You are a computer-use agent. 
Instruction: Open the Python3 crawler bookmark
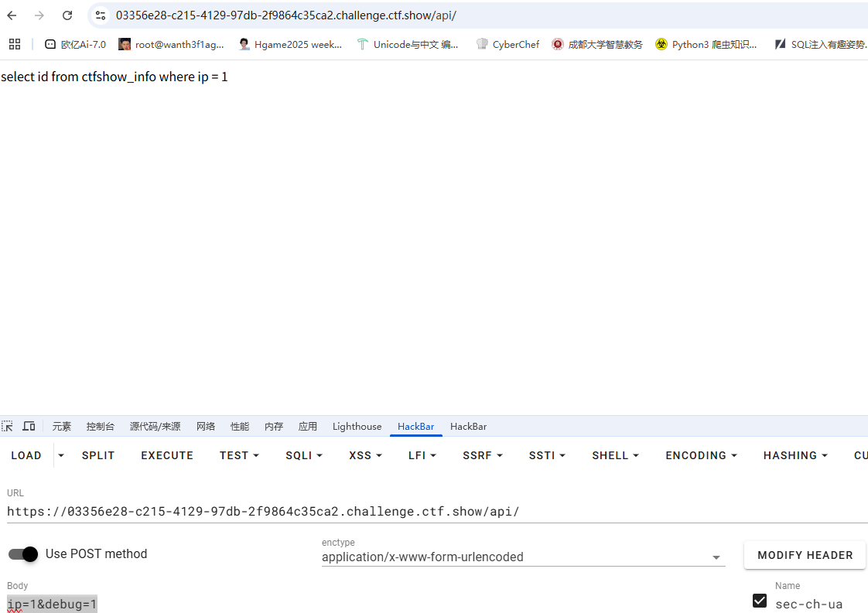click(x=706, y=44)
